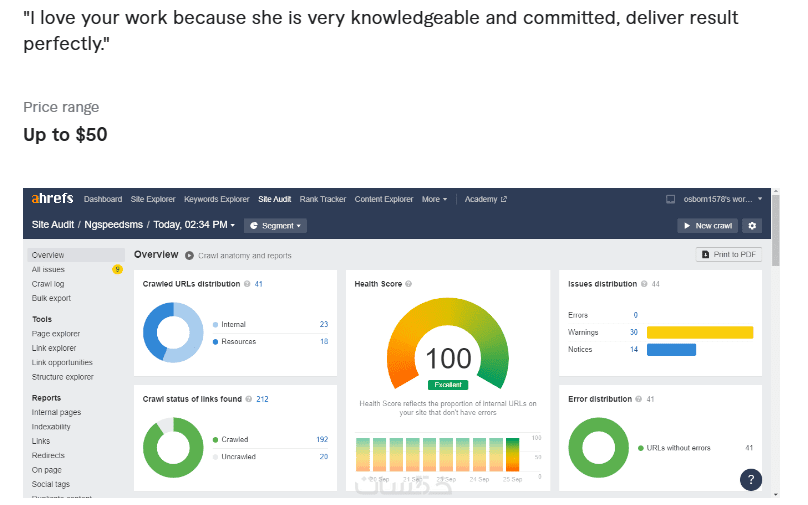This screenshot has width=808, height=505.
Task: Open Rank Tracker
Action: tap(323, 199)
